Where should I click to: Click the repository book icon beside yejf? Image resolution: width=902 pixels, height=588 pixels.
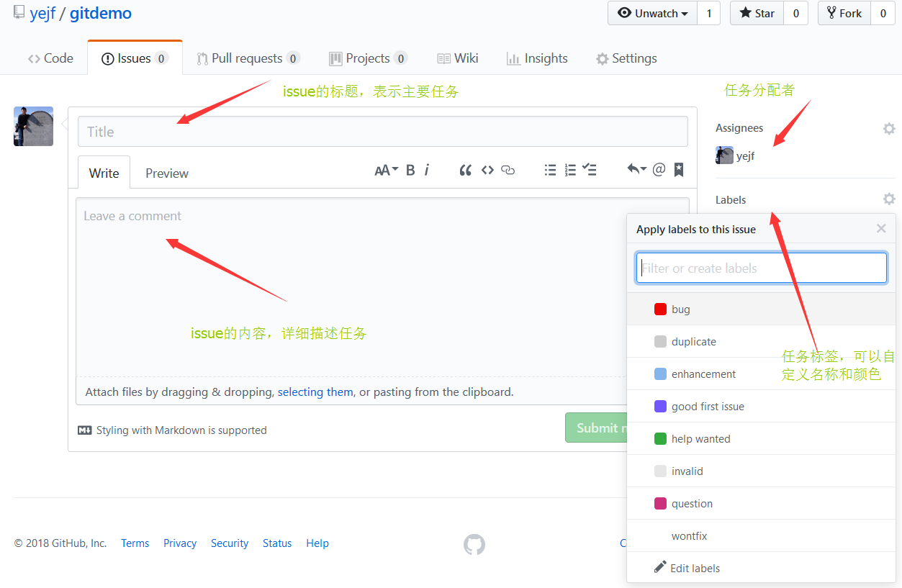click(19, 13)
